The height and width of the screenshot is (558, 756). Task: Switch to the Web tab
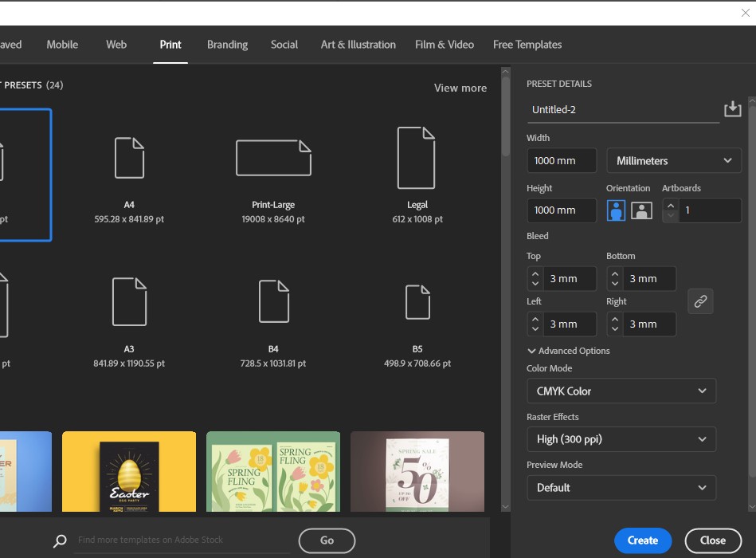116,45
